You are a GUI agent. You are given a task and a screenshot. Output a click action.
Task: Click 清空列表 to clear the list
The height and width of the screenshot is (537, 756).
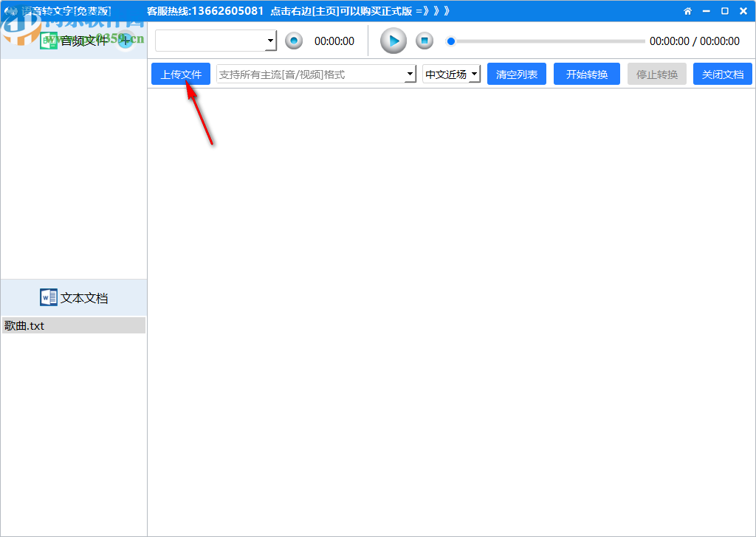click(x=516, y=75)
